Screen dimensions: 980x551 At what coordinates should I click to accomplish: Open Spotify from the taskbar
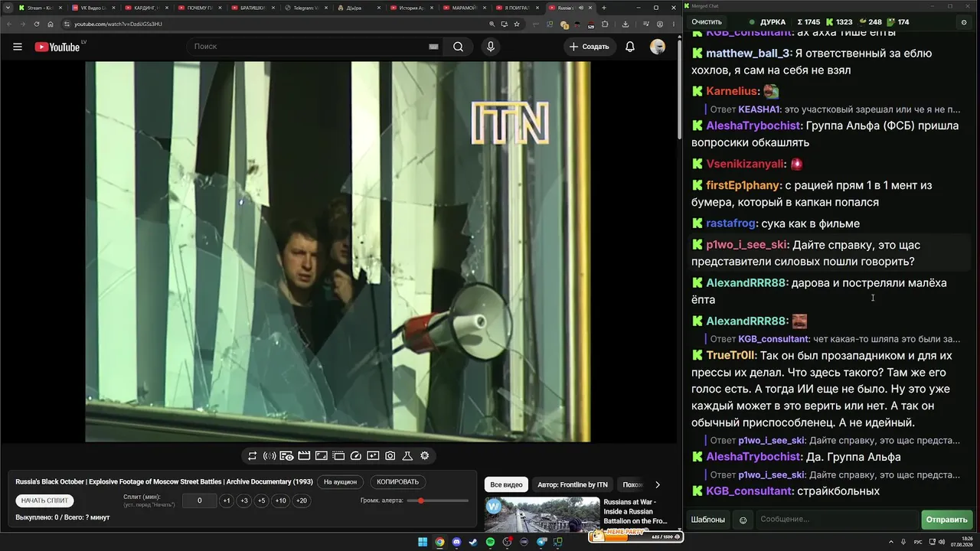(491, 543)
